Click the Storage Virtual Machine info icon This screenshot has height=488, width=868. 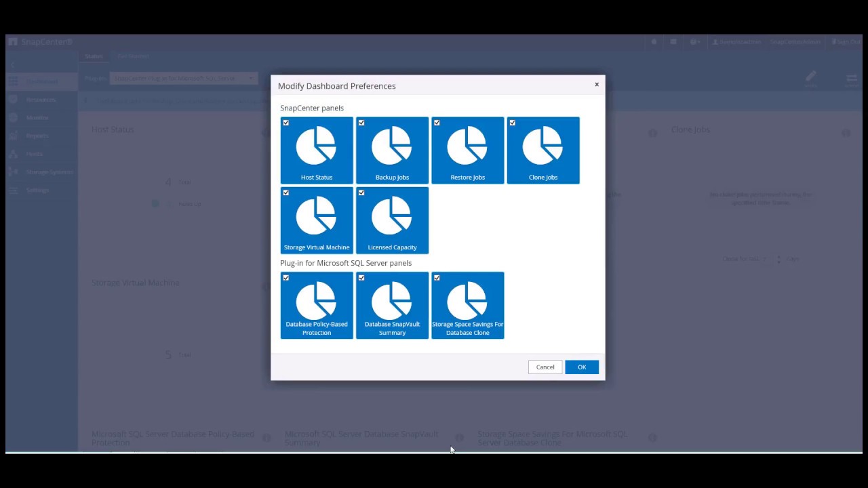point(266,286)
